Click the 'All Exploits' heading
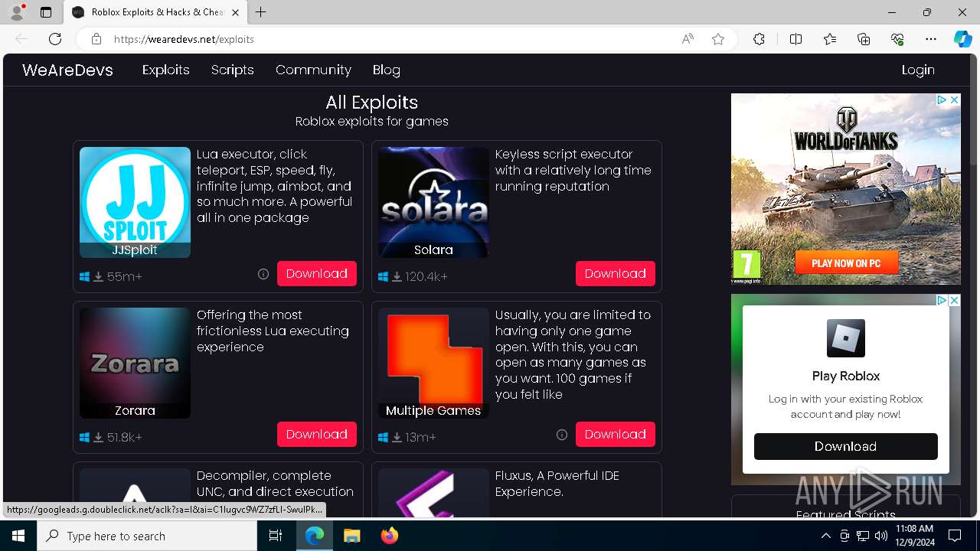Image resolution: width=980 pixels, height=551 pixels. click(x=372, y=103)
